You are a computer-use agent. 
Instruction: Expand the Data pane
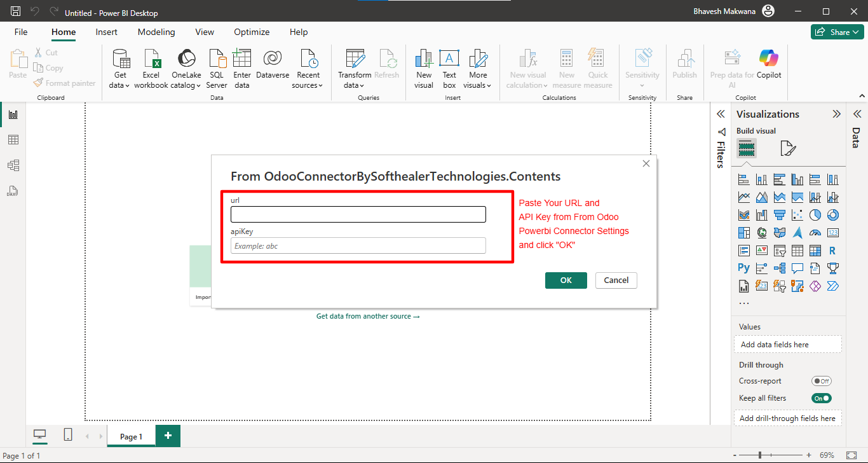point(857,114)
